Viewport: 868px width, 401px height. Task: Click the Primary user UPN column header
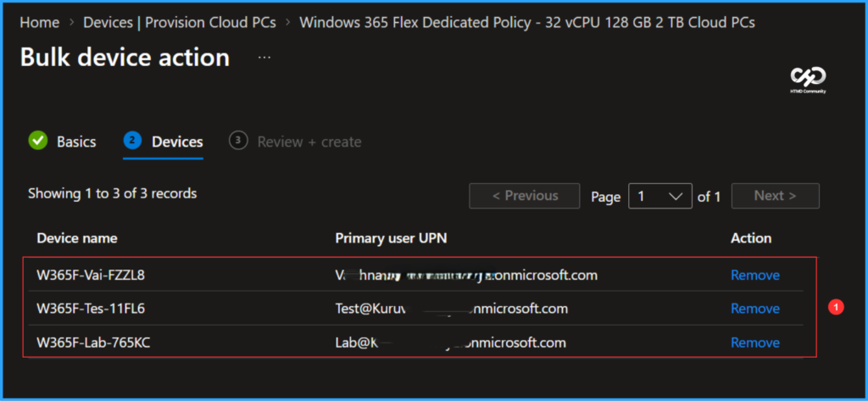tap(391, 238)
